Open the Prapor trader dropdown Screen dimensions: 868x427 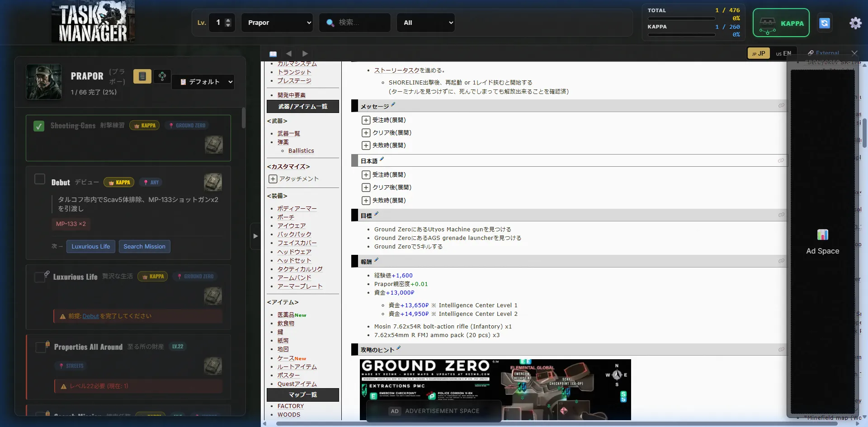click(277, 23)
